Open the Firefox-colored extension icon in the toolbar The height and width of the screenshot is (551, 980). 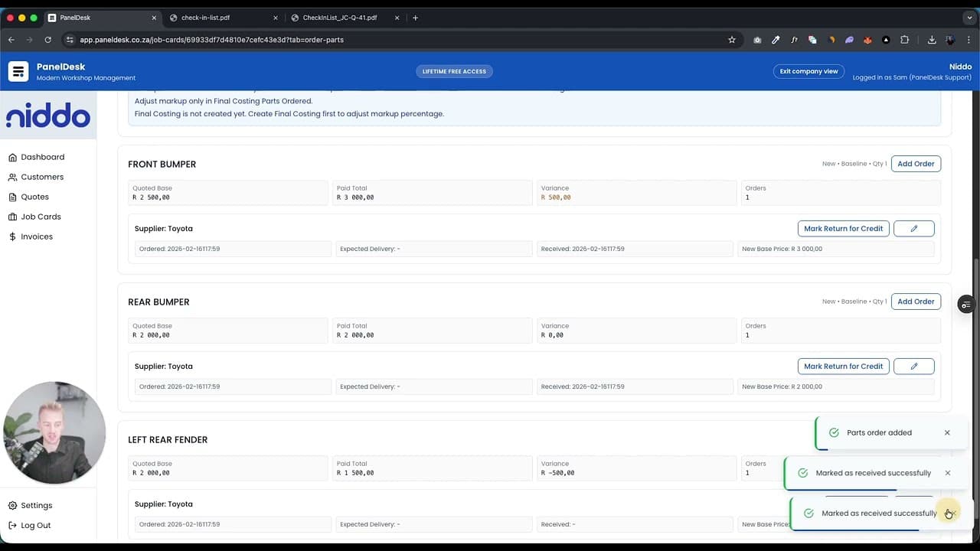tap(867, 40)
